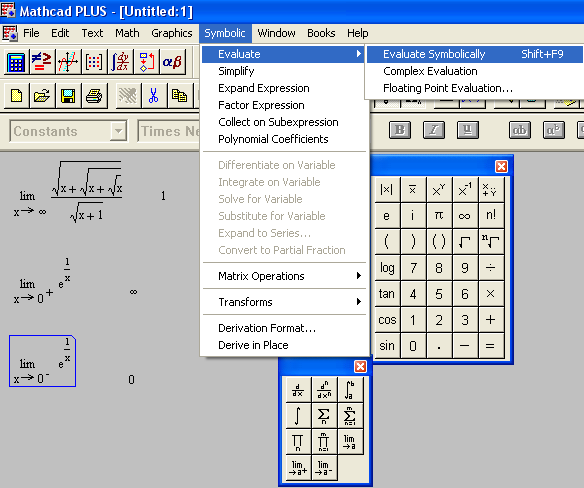Select Expand Expression
Viewport: 584px width, 488px height.
pos(284,88)
